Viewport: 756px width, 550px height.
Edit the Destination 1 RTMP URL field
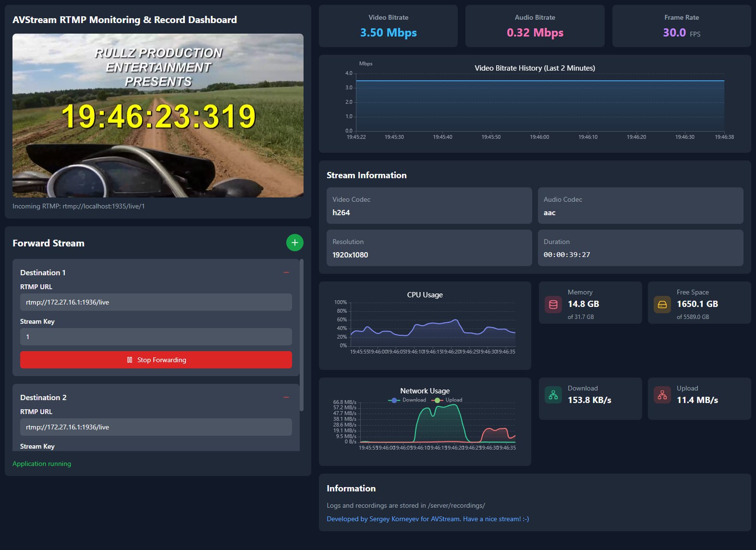(x=156, y=302)
